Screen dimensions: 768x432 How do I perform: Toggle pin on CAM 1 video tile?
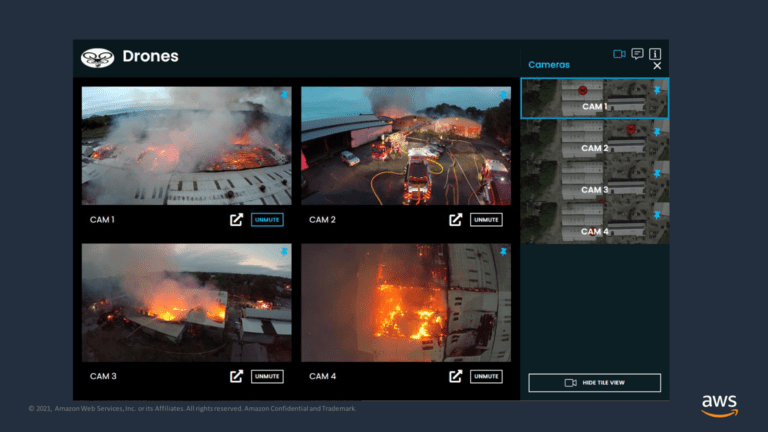pos(284,95)
